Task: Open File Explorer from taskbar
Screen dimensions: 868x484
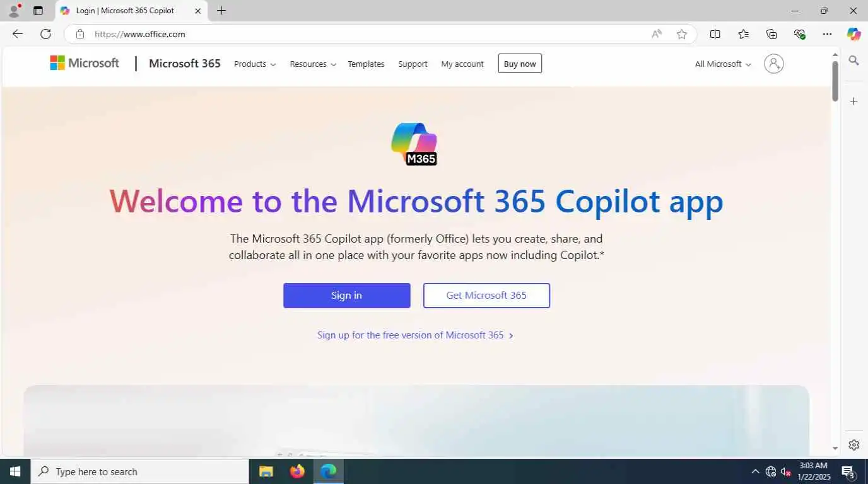Action: point(266,471)
